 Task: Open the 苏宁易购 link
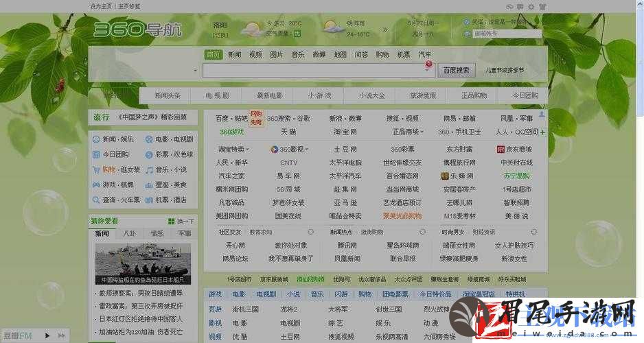pos(517,176)
